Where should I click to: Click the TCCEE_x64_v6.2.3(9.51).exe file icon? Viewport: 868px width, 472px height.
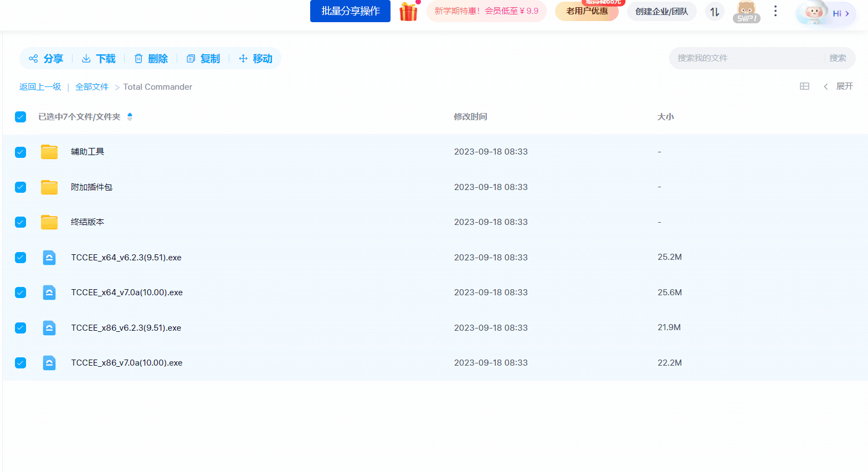point(49,258)
